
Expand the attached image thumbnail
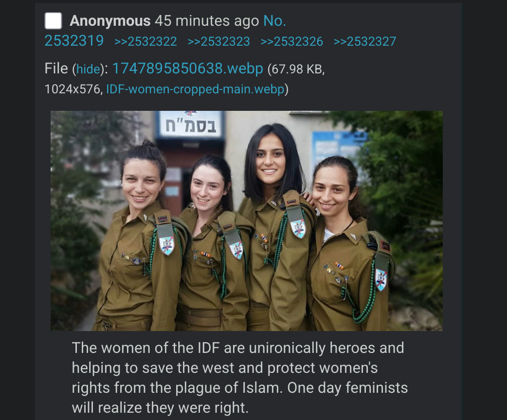click(x=246, y=221)
